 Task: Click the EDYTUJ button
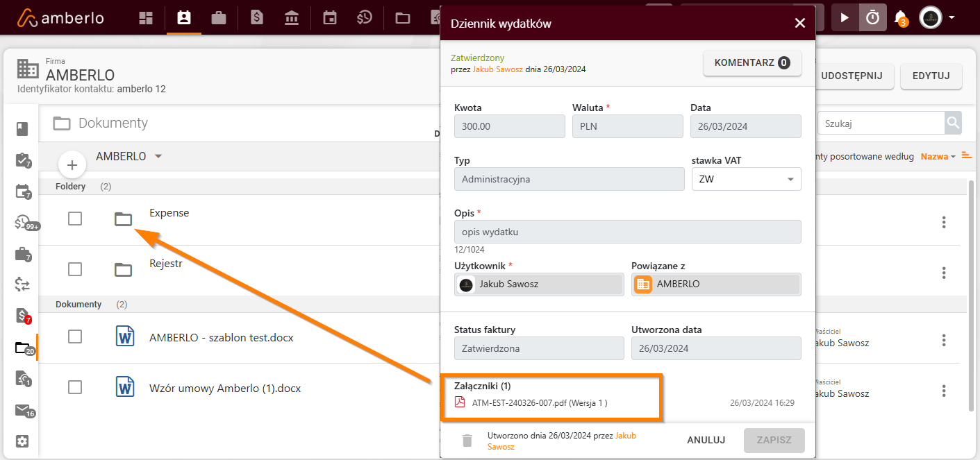pos(931,76)
